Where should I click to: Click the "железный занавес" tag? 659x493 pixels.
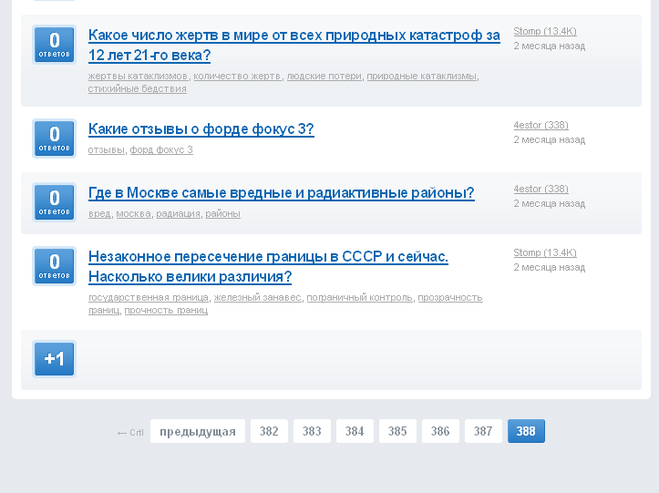[x=257, y=297]
